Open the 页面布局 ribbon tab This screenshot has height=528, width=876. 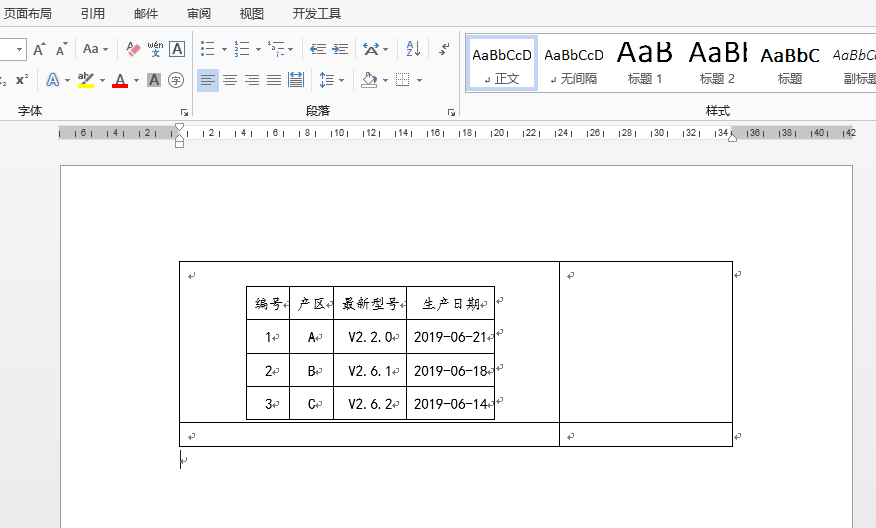click(28, 13)
